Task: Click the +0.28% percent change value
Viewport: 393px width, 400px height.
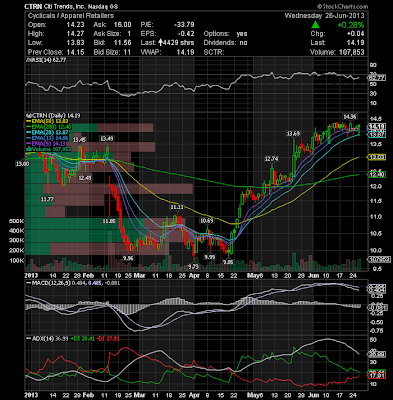Action: pos(350,25)
